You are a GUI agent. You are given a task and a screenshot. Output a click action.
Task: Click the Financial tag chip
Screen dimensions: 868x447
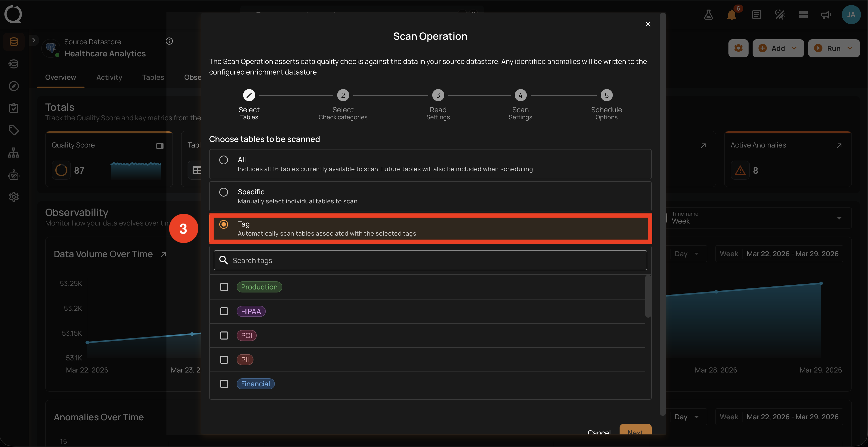(255, 384)
